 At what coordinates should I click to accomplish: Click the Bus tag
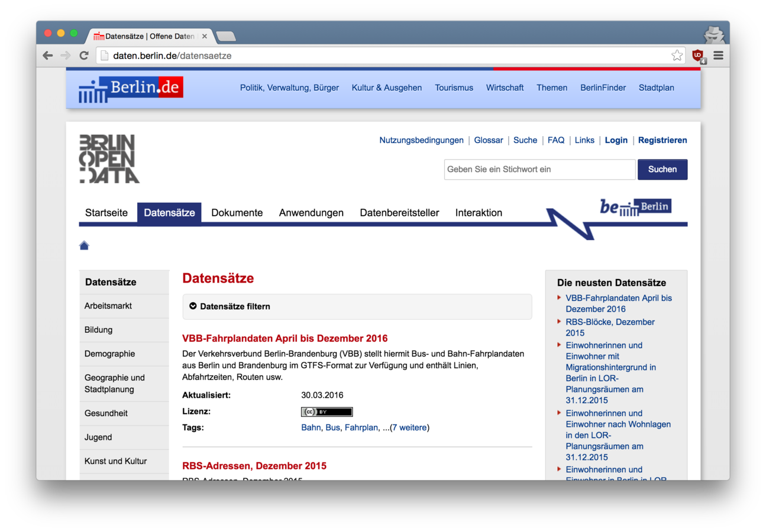332,428
